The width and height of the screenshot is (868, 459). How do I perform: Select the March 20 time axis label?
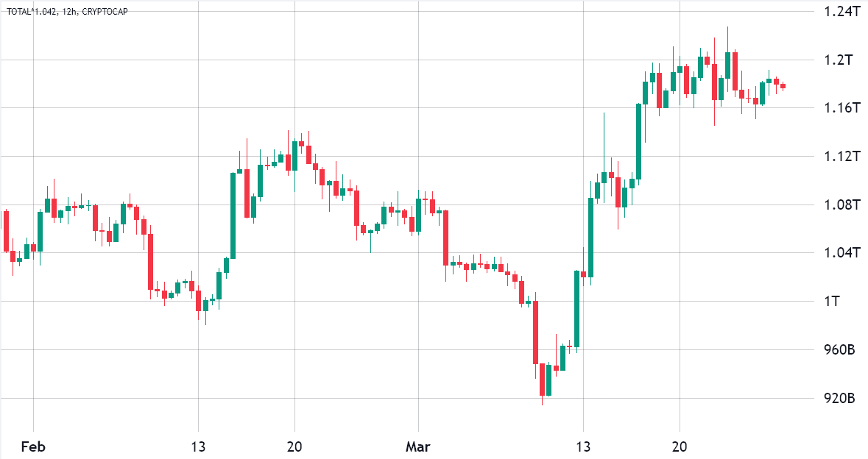[679, 446]
